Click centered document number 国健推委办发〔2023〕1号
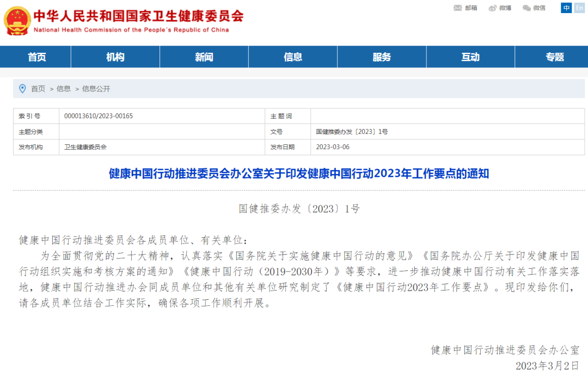 pos(299,209)
